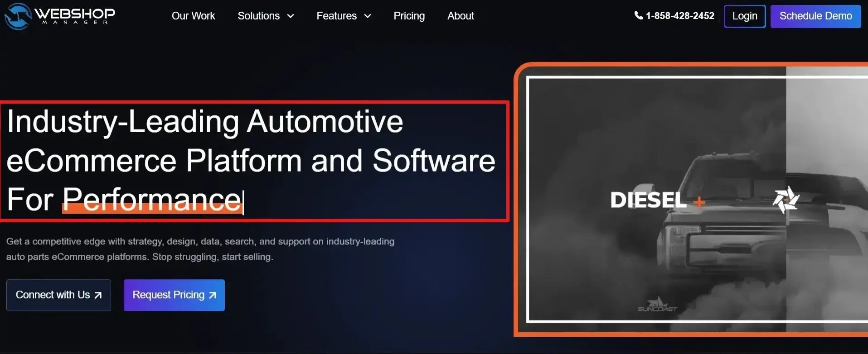
Task: Click the Request Pricing button
Action: (x=174, y=295)
